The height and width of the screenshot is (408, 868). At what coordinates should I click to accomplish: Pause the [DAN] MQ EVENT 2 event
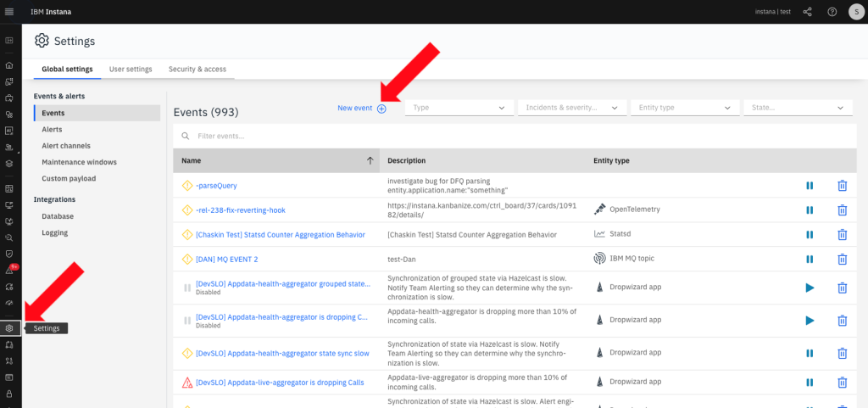810,259
